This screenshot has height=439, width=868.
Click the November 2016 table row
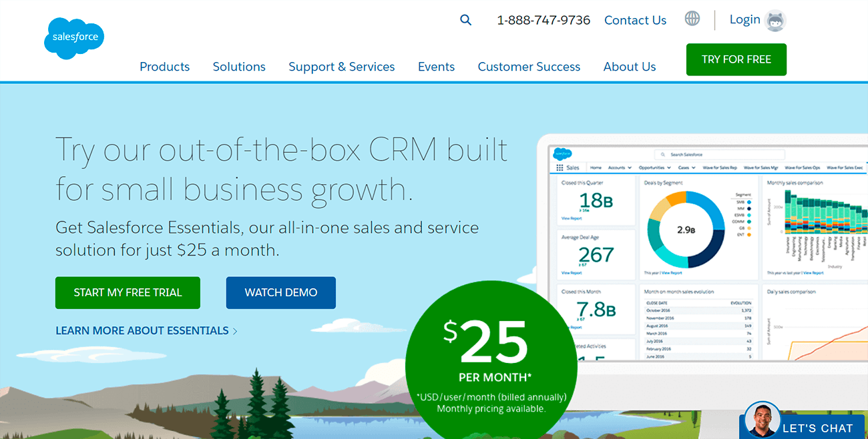[x=698, y=318]
